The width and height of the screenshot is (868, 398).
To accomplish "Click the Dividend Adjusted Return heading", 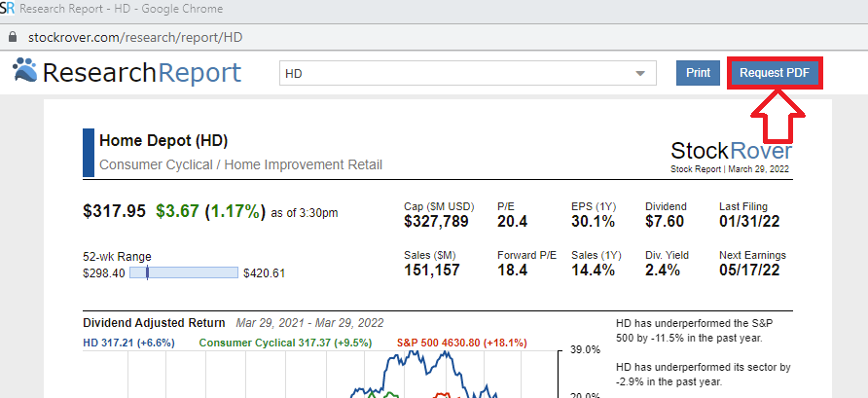I will coord(154,323).
